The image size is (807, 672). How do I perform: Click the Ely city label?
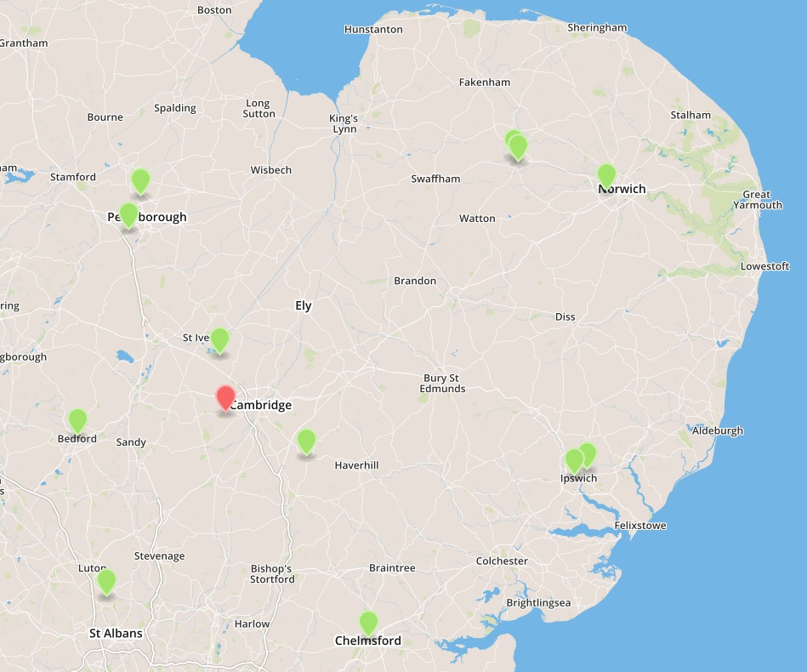pyautogui.click(x=303, y=306)
